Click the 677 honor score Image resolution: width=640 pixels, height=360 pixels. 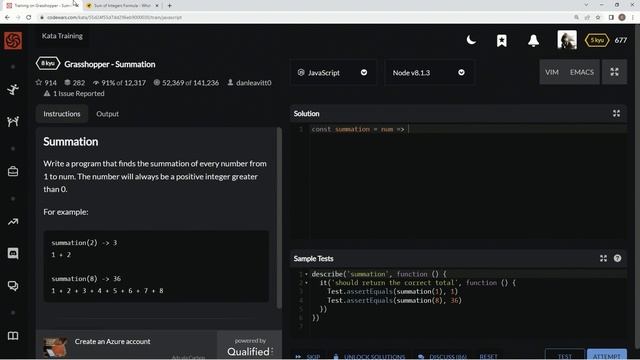tap(620, 40)
